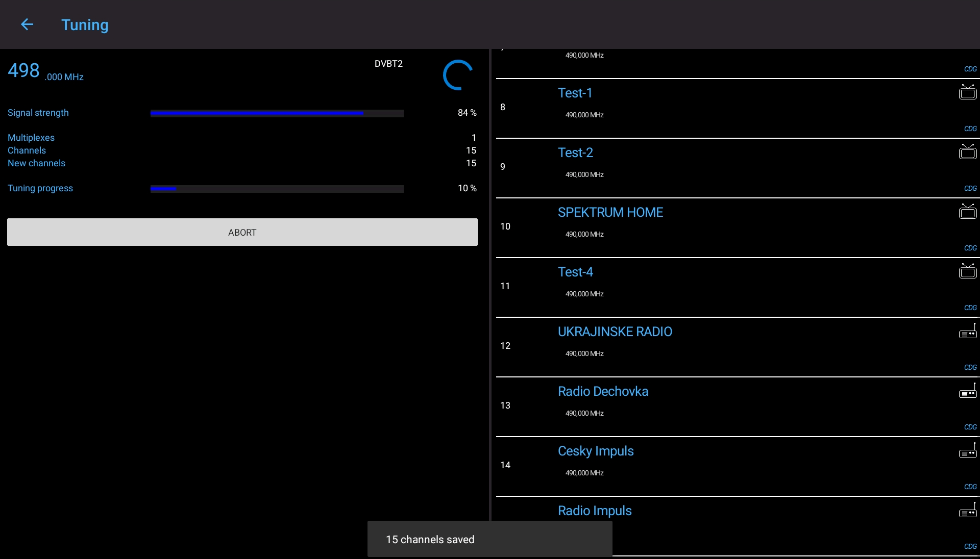Select the SPEKTRUM HOME channel
This screenshot has height=559, width=980.
738,227
